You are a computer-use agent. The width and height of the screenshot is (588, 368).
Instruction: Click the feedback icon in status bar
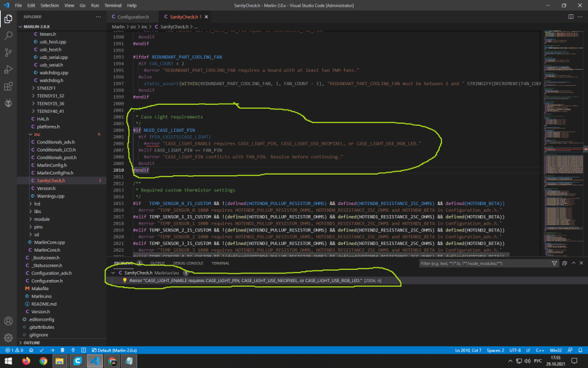pos(570,350)
